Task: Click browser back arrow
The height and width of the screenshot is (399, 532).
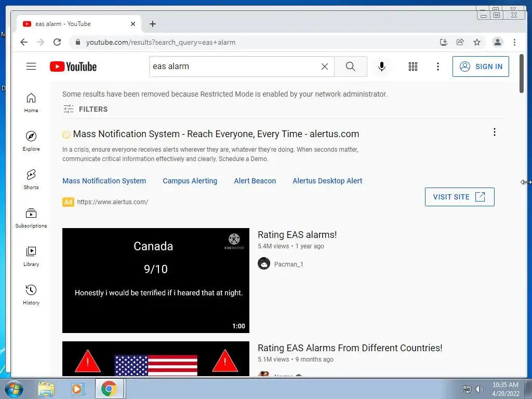Action: (24, 42)
